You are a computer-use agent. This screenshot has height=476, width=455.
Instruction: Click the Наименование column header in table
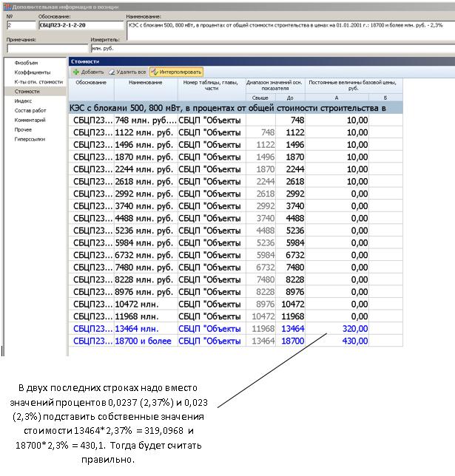146,89
